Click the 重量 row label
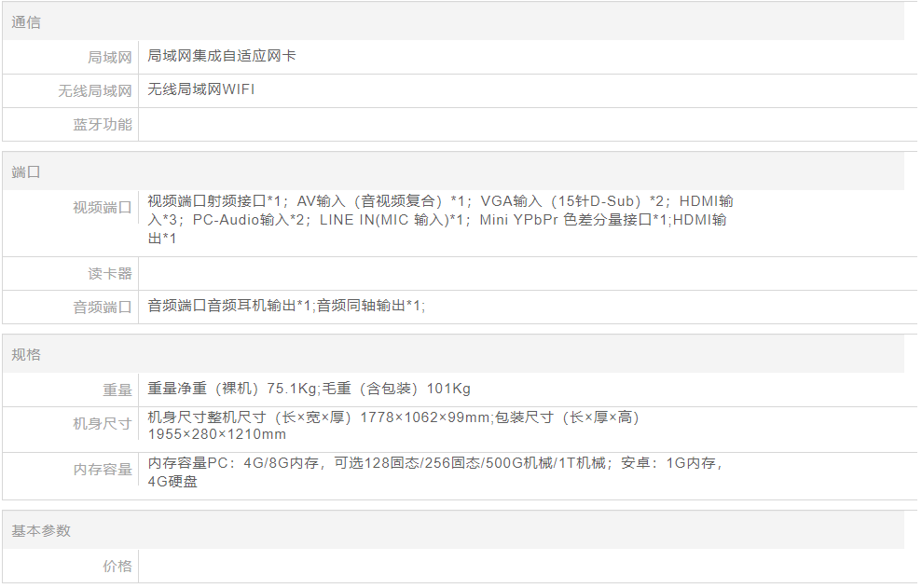 (x=117, y=390)
